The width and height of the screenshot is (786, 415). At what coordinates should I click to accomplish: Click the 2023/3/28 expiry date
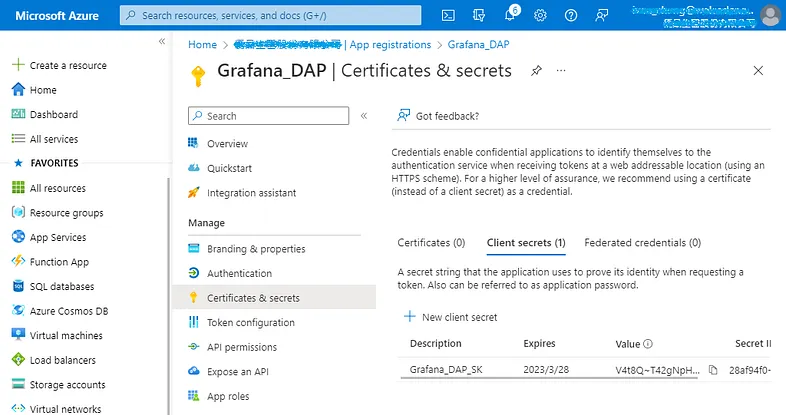[546, 369]
